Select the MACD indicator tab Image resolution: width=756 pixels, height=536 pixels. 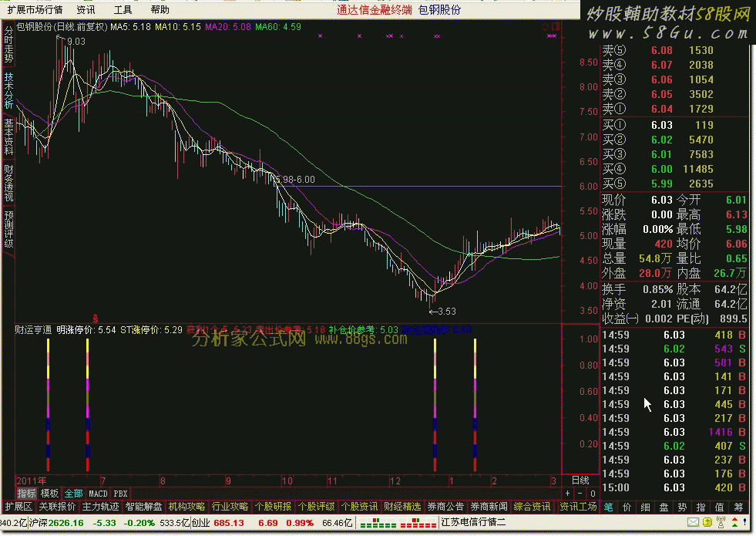click(98, 494)
